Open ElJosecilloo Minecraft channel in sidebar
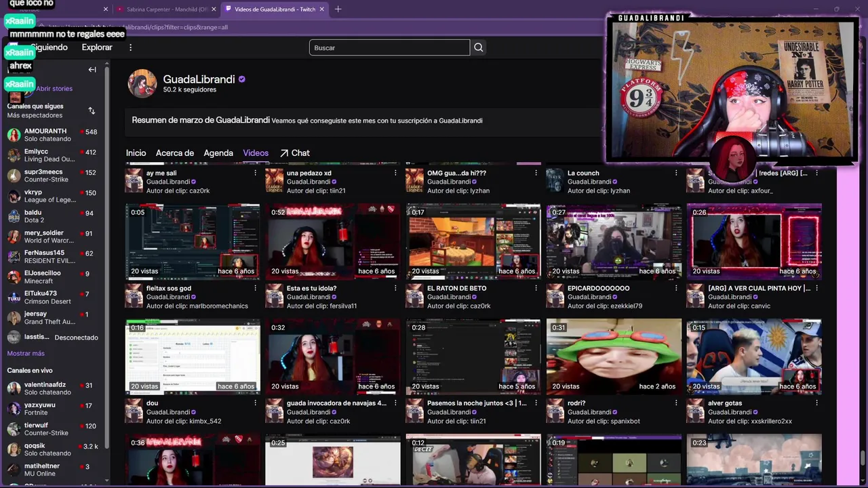 [53, 277]
